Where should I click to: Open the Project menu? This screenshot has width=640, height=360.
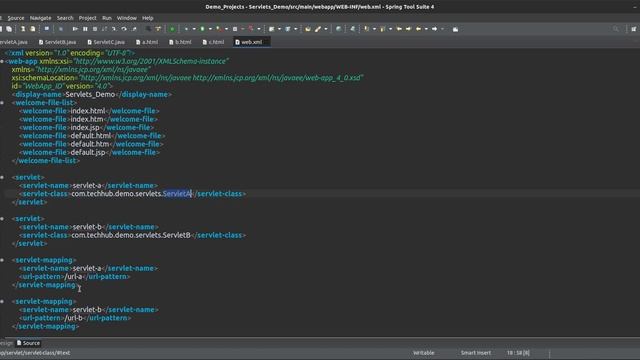[87, 18]
